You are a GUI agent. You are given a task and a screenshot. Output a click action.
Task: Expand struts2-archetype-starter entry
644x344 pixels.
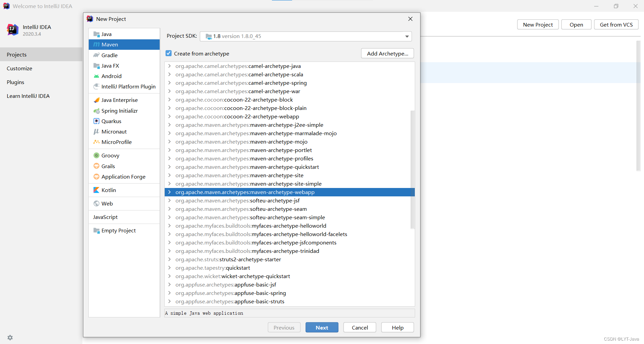[170, 260]
